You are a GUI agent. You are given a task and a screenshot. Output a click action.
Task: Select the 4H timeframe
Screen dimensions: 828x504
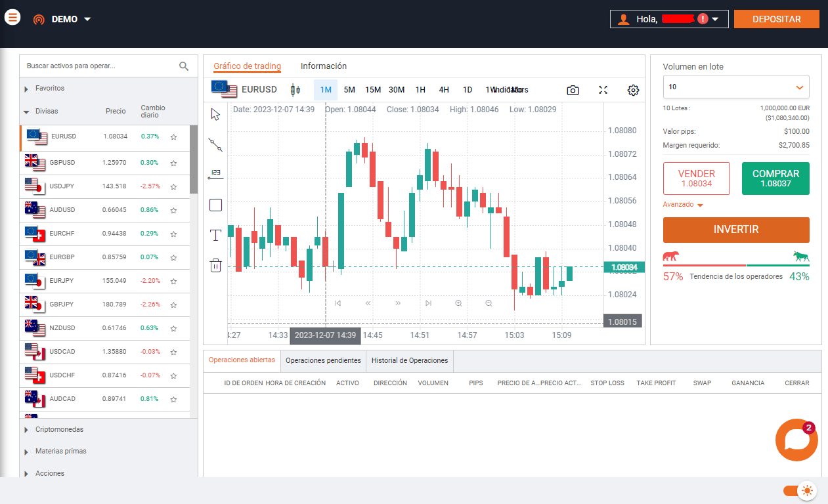pyautogui.click(x=444, y=90)
